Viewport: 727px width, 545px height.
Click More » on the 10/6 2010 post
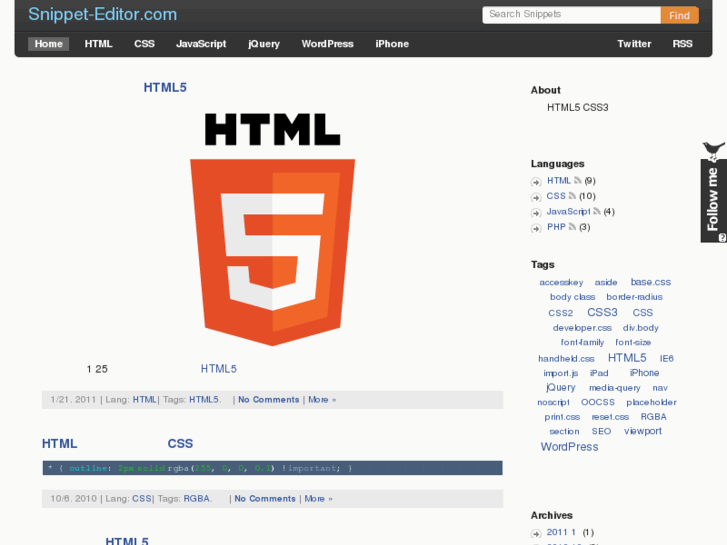(318, 499)
